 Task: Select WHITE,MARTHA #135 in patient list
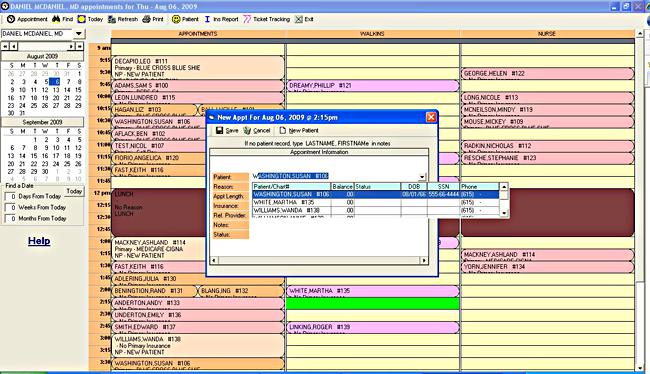(x=376, y=202)
